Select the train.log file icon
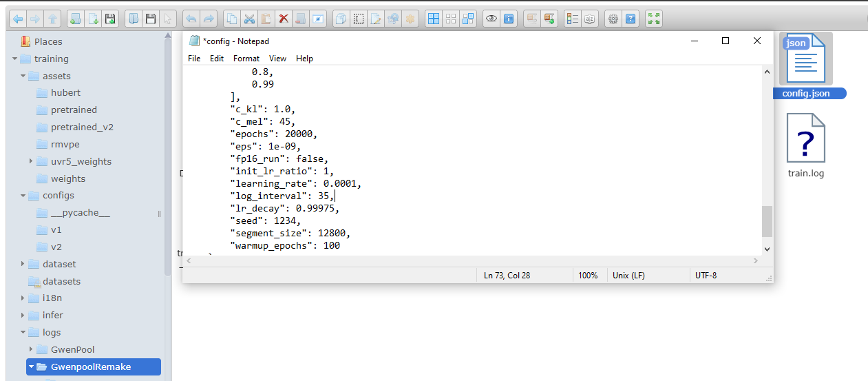The image size is (868, 381). coord(806,138)
